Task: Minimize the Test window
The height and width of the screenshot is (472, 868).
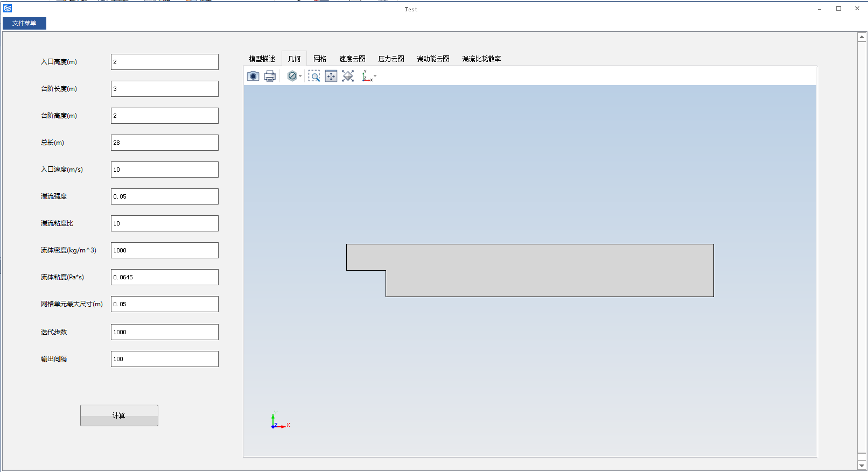Action: (820, 9)
